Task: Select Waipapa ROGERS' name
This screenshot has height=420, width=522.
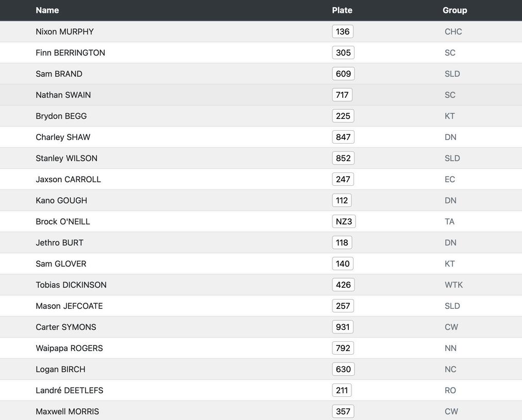Action: (70, 348)
